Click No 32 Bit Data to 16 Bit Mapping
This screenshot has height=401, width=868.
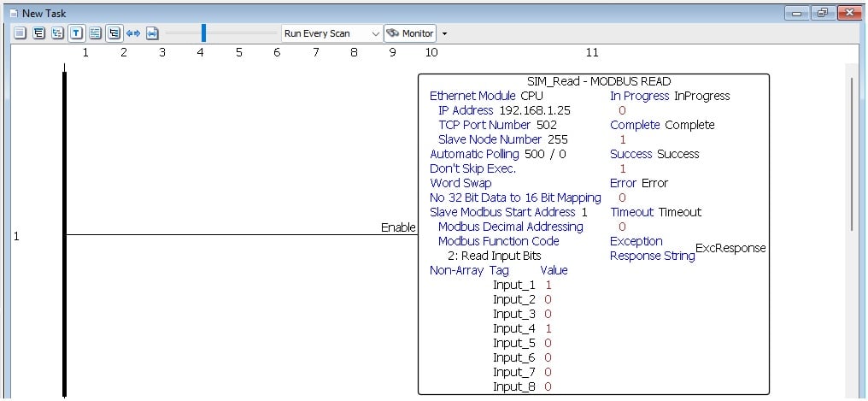click(x=515, y=198)
